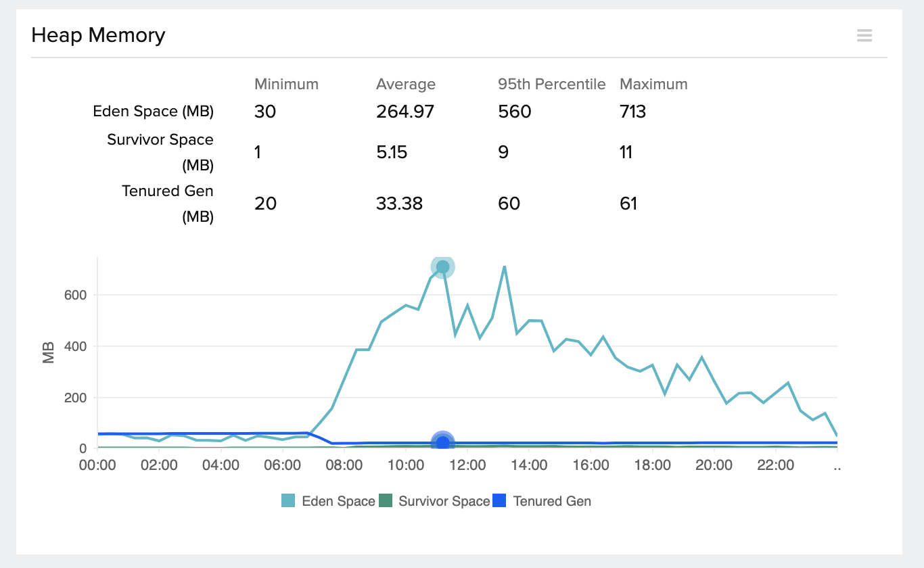Click the 95th Percentile column header

point(552,85)
